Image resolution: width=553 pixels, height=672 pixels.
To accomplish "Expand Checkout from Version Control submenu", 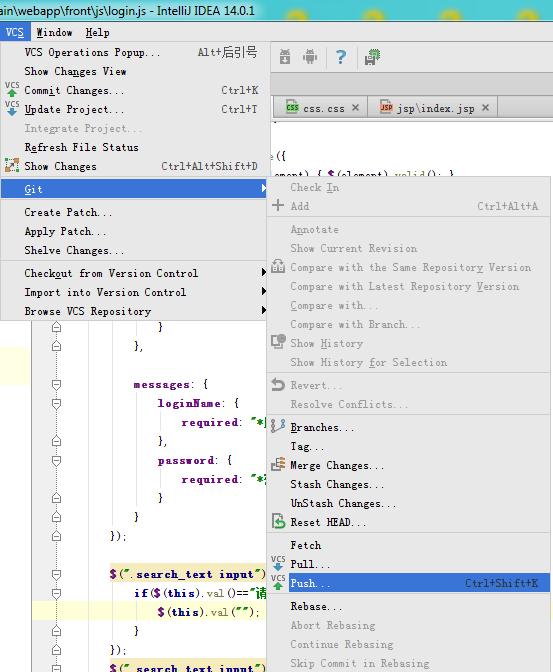I will tap(135, 273).
